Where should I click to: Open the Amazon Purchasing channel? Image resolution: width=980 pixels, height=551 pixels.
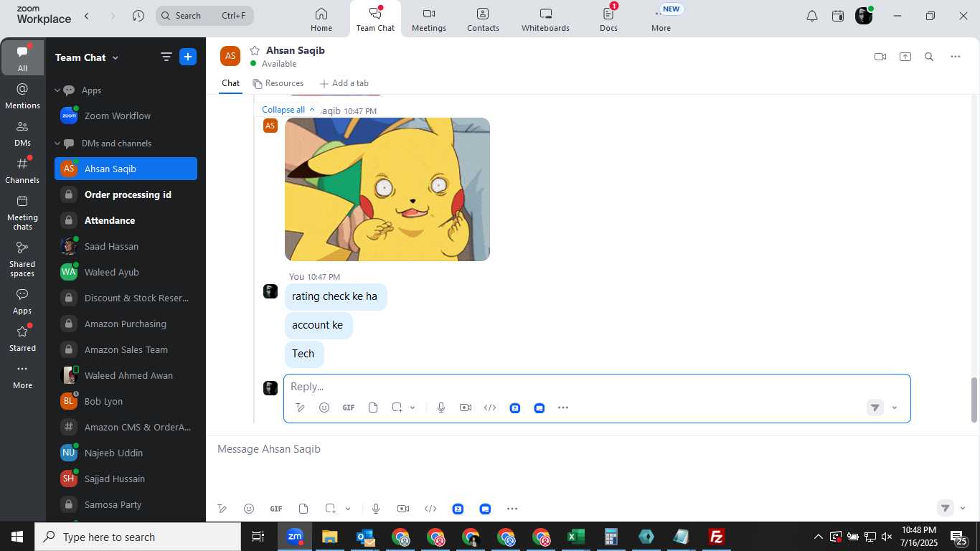click(x=126, y=324)
